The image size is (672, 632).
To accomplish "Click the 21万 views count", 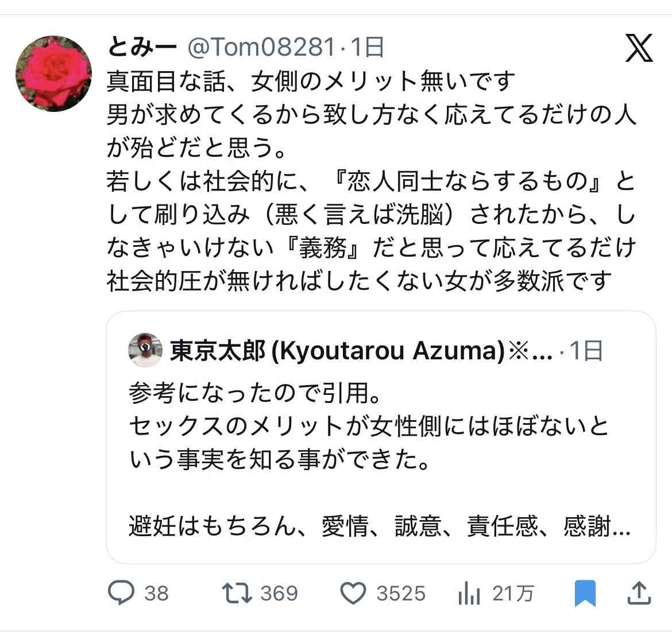I will [513, 593].
